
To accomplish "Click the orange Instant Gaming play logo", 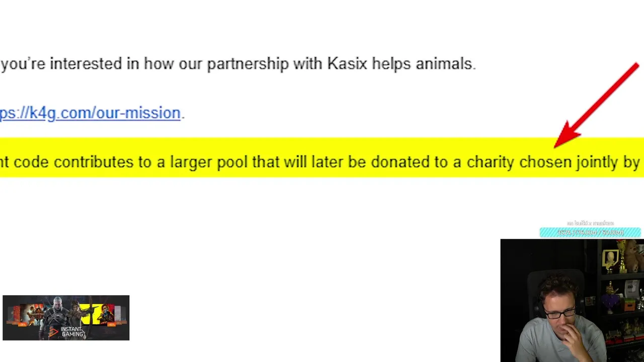I will click(x=53, y=332).
